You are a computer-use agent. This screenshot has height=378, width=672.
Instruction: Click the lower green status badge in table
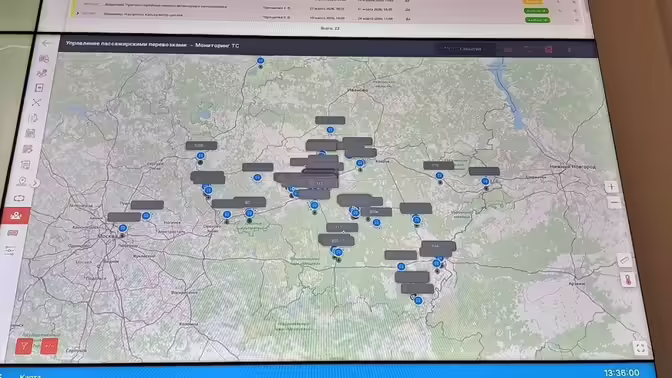click(x=537, y=20)
